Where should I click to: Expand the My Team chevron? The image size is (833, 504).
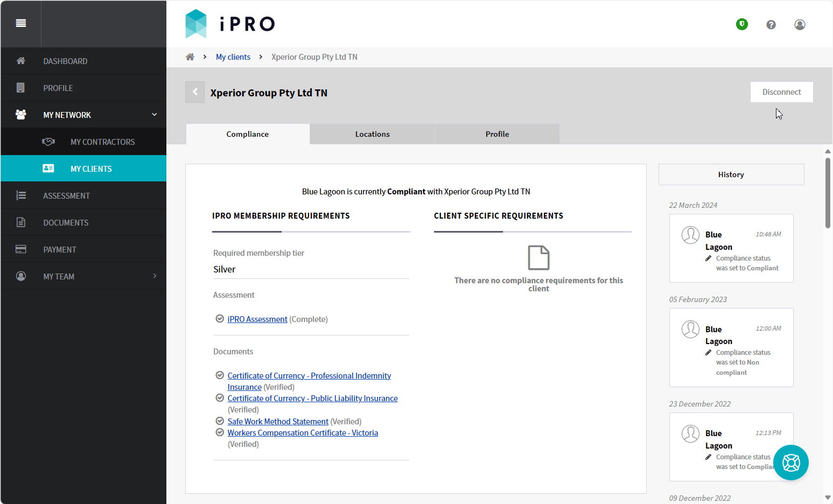(x=155, y=276)
